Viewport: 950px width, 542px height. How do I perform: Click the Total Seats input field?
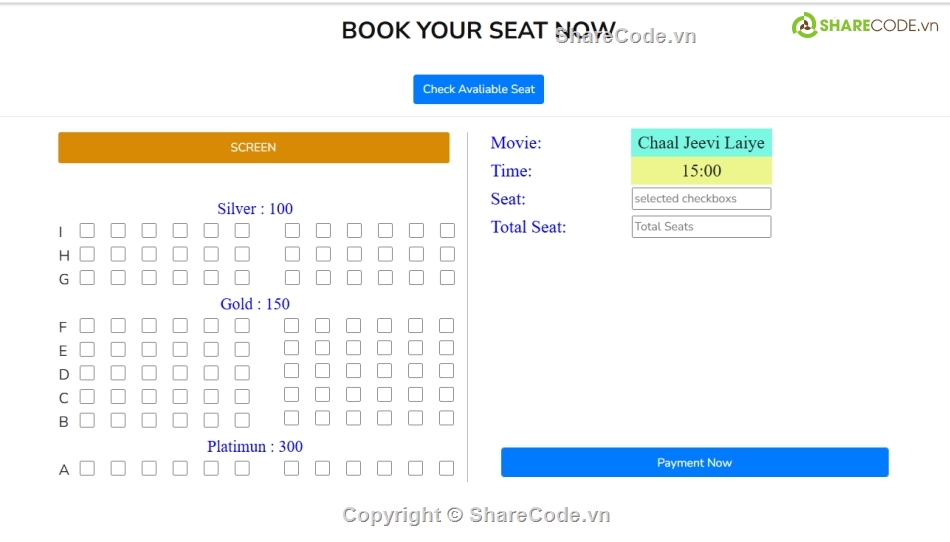coord(701,226)
